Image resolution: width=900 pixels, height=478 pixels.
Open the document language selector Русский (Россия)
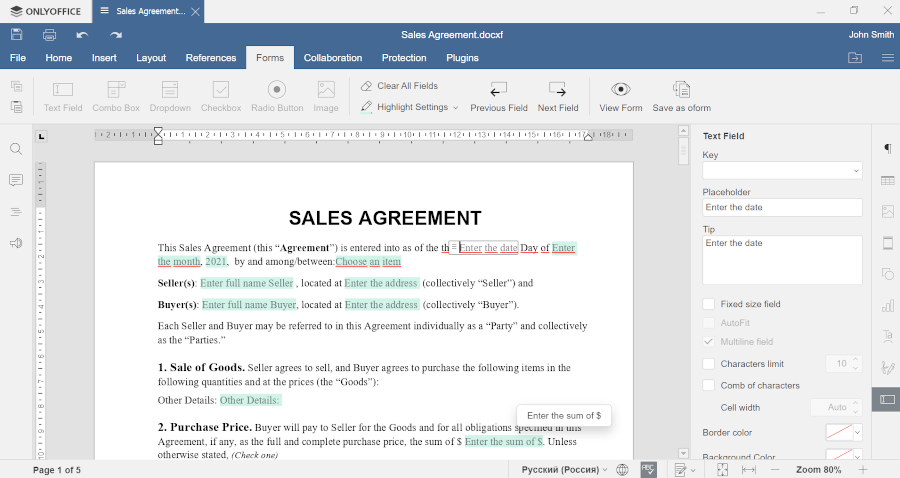(x=564, y=469)
